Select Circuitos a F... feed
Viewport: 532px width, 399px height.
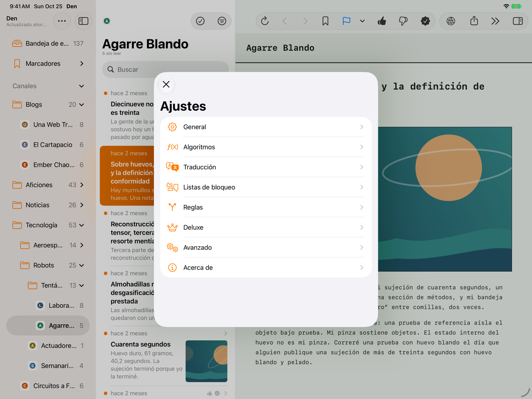pos(48,386)
